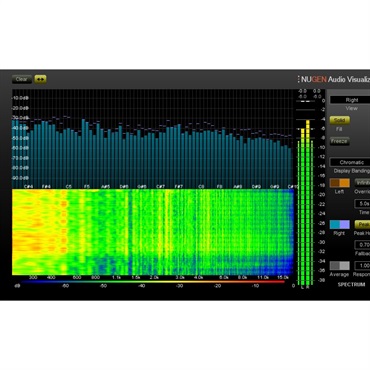The height and width of the screenshot is (370, 370).
Task: Click the -20 mark on meter scale
Action: (323, 195)
